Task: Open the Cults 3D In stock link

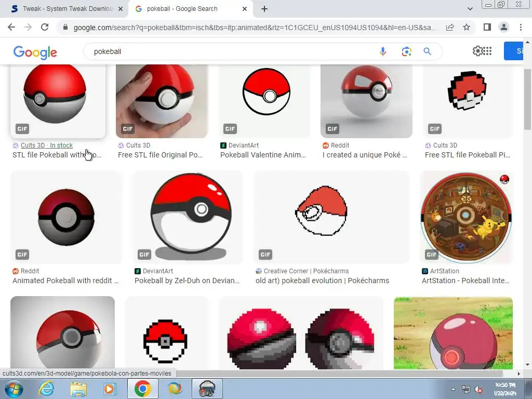Action: (46, 145)
